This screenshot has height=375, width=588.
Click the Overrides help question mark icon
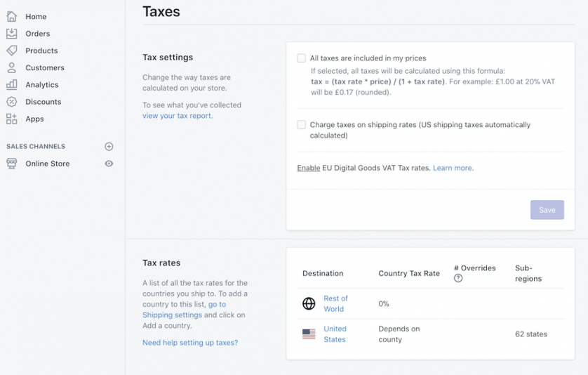coord(458,278)
